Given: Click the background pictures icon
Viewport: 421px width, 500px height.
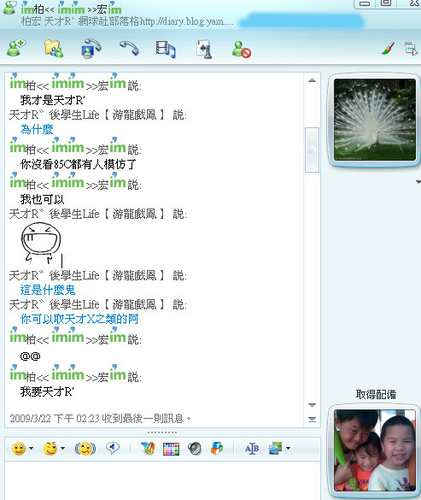Looking at the screenshot, I should [x=276, y=449].
